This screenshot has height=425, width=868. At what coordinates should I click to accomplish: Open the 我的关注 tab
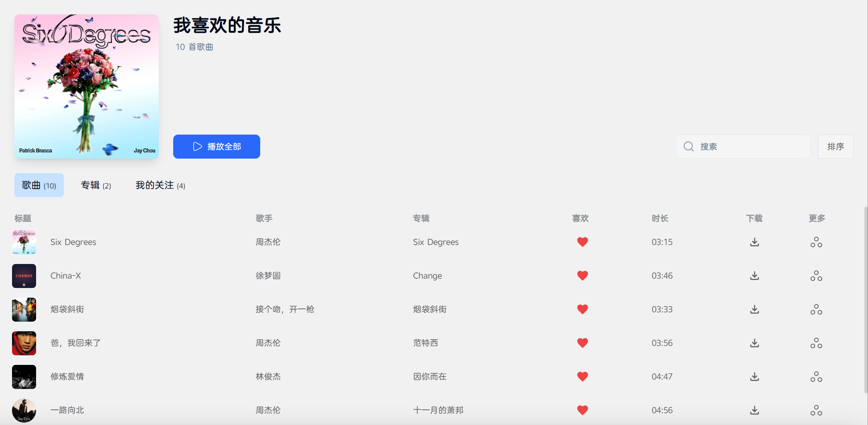[160, 185]
